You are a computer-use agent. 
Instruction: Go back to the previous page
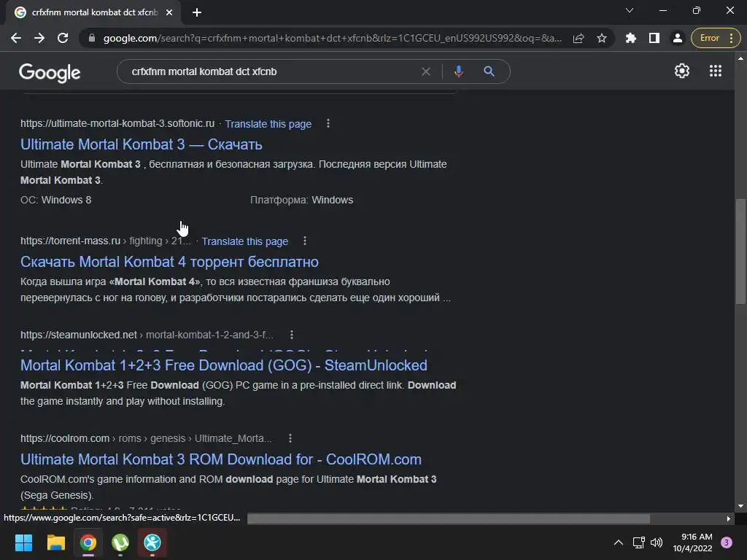point(16,38)
